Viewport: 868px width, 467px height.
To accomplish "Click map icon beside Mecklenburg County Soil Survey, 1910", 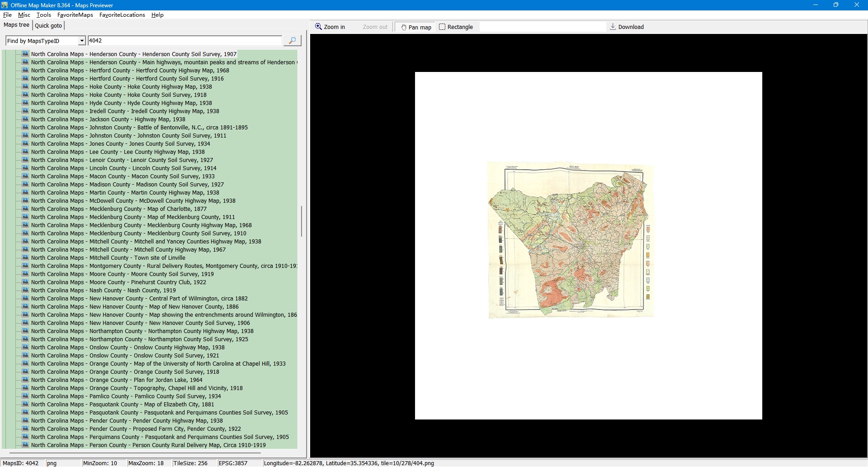I will click(x=26, y=233).
